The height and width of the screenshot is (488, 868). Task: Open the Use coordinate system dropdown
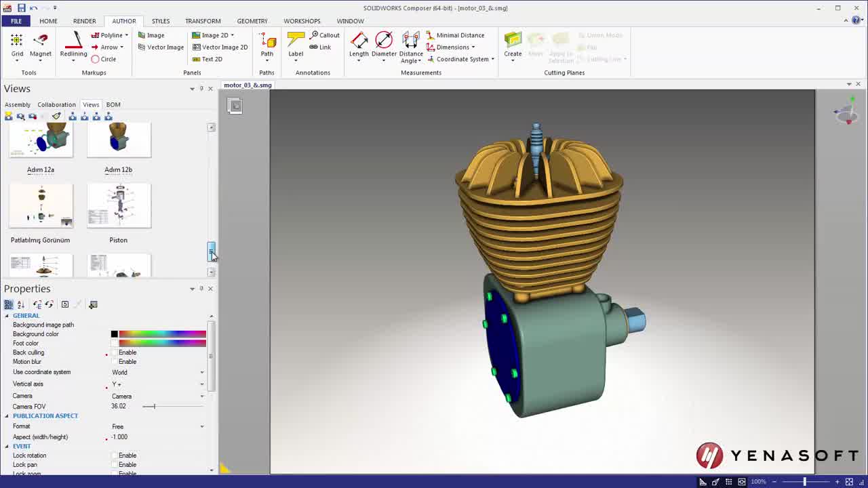coord(201,372)
